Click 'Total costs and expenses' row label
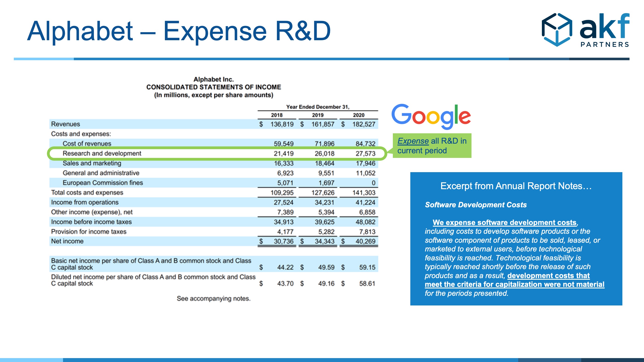The height and width of the screenshot is (362, 644). tap(87, 192)
